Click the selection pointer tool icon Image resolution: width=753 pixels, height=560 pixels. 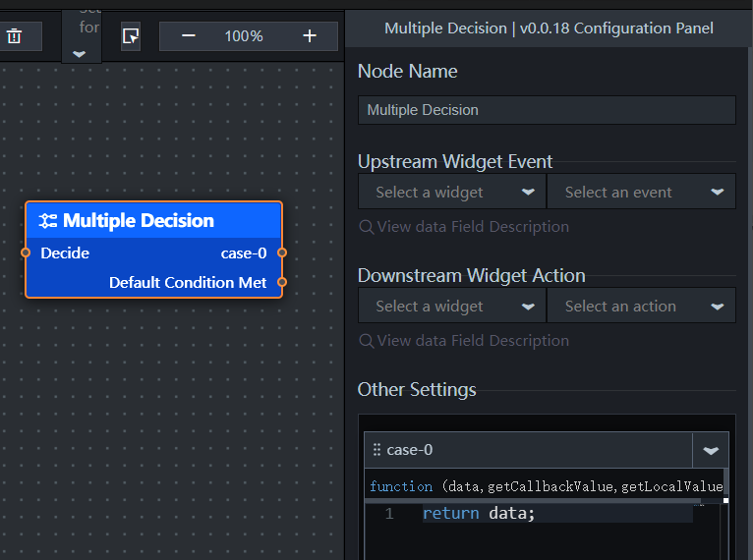(131, 36)
